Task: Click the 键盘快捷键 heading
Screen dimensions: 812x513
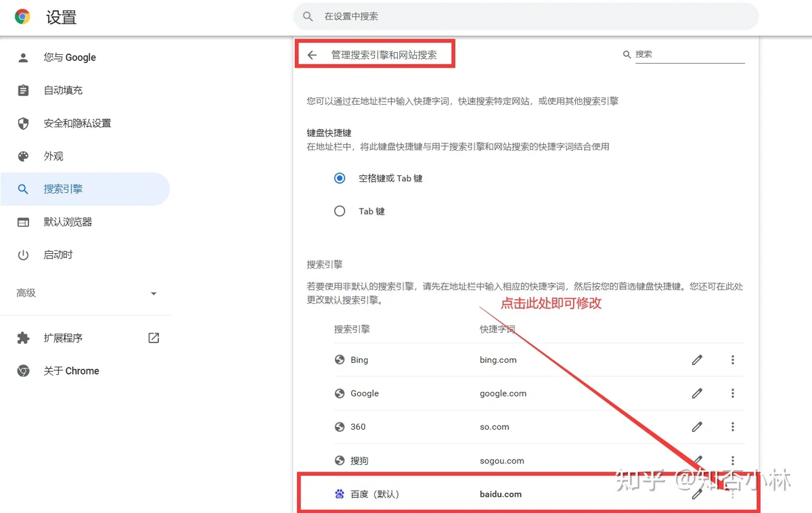Action: coord(329,133)
